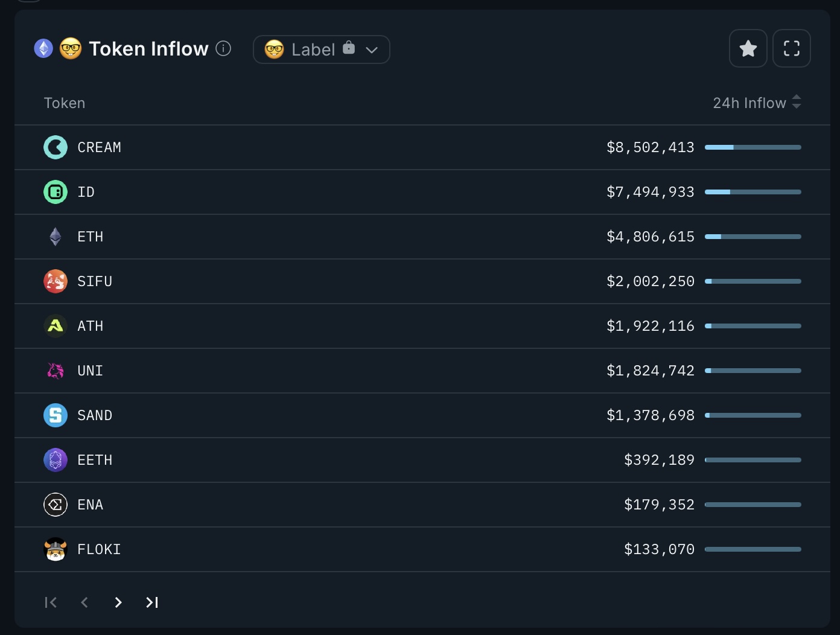Screen dimensions: 840x635
Task: Select the SIFU token name
Action: (95, 281)
